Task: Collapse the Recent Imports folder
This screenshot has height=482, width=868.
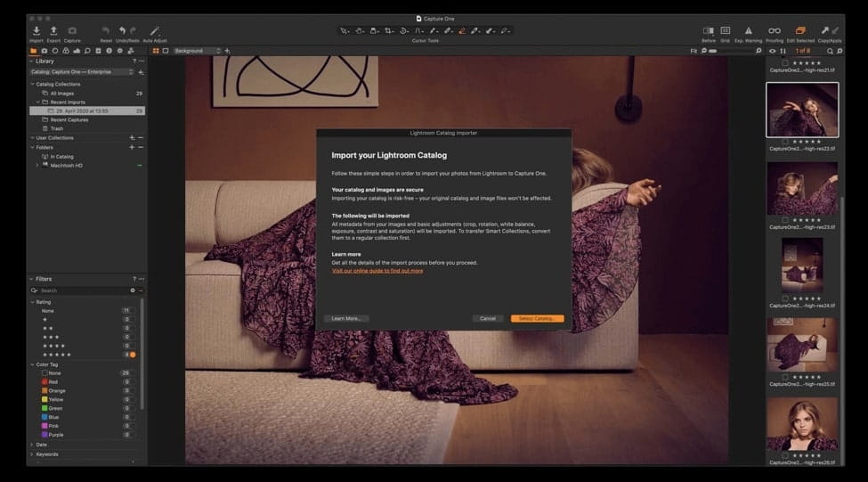Action: 37,102
